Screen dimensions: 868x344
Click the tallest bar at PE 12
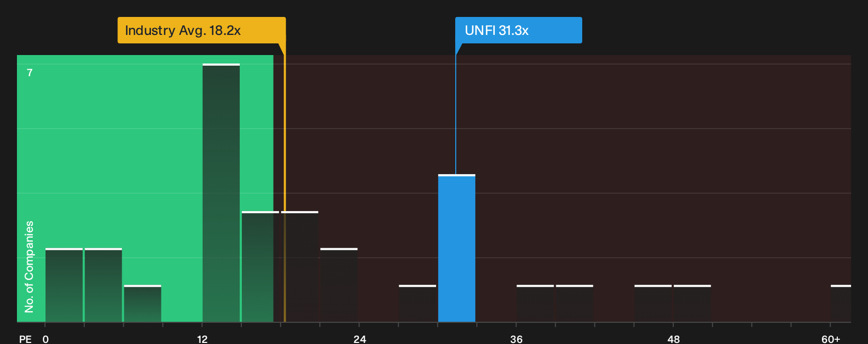[x=221, y=193]
